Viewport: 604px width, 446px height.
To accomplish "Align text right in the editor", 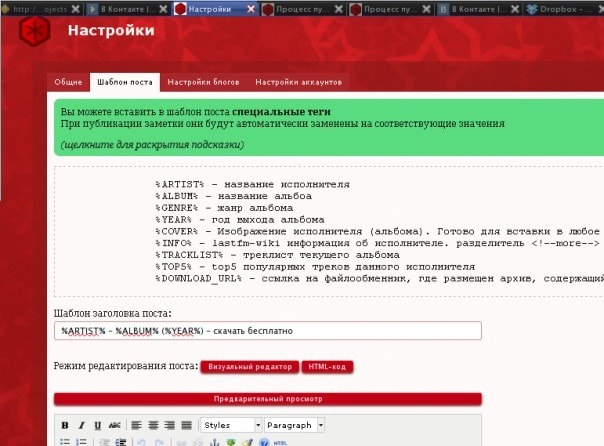I will [170, 425].
